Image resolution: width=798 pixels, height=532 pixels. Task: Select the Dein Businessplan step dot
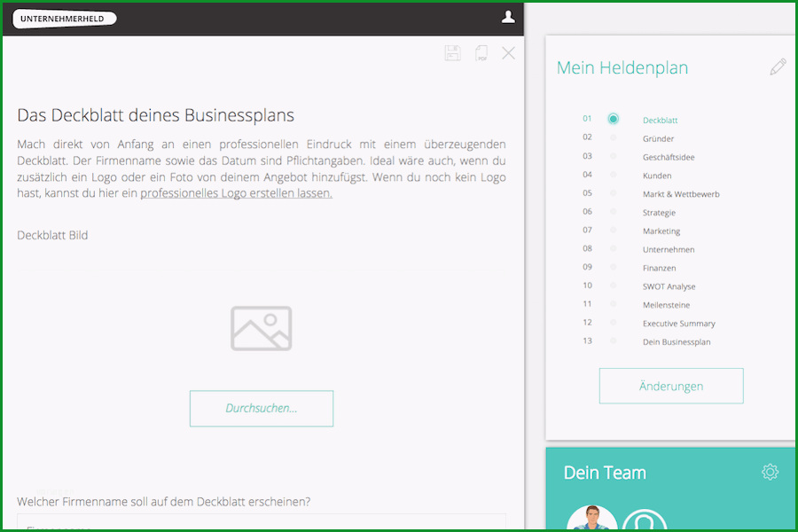pyautogui.click(x=614, y=340)
